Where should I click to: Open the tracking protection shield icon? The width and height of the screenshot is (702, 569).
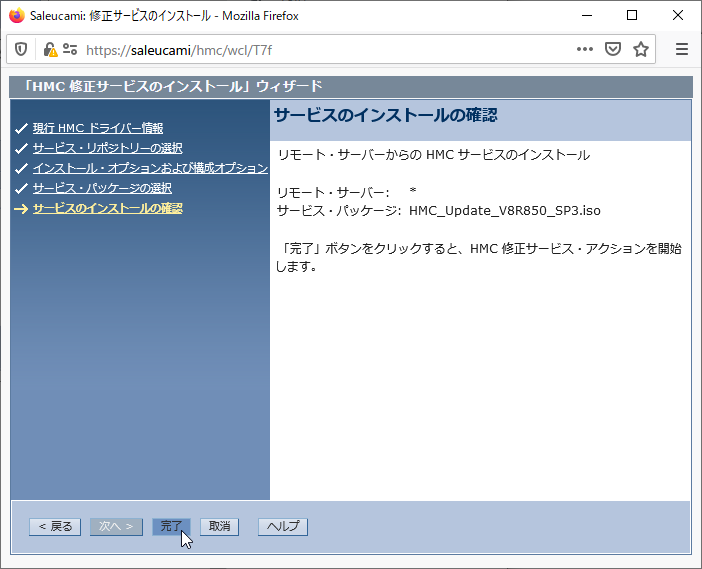[x=21, y=49]
